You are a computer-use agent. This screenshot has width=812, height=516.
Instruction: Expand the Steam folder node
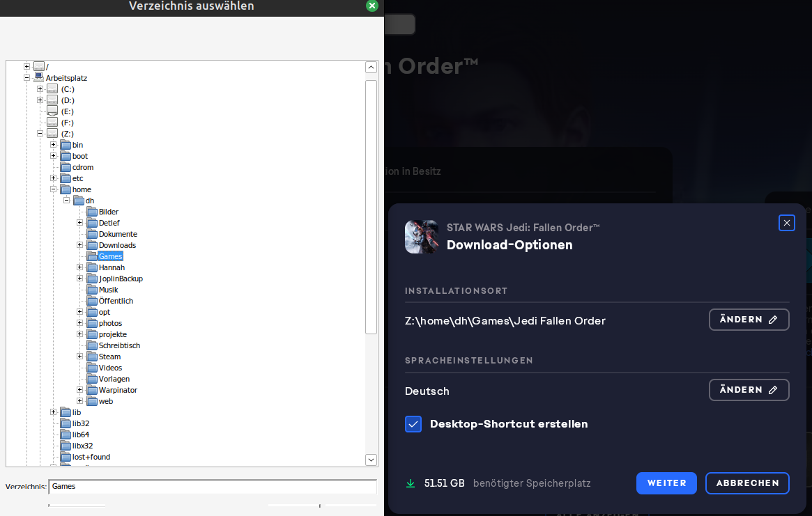point(79,356)
